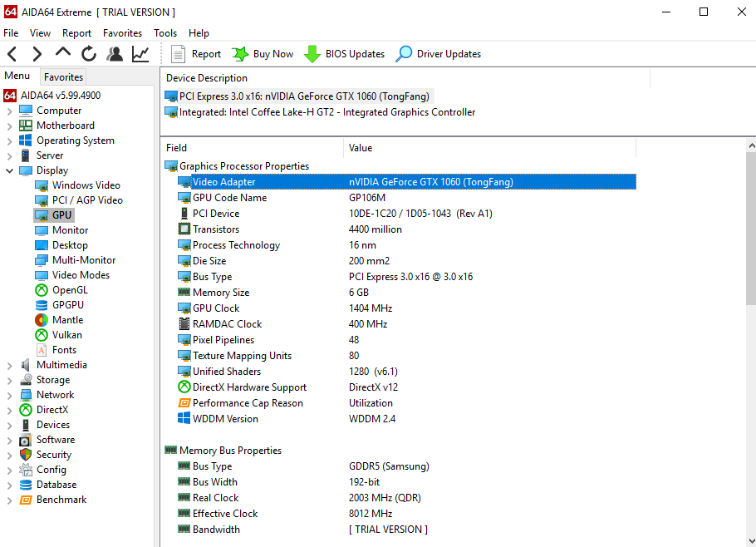This screenshot has height=547, width=756.
Task: Click the Mantle icon in the tree
Action: (42, 320)
